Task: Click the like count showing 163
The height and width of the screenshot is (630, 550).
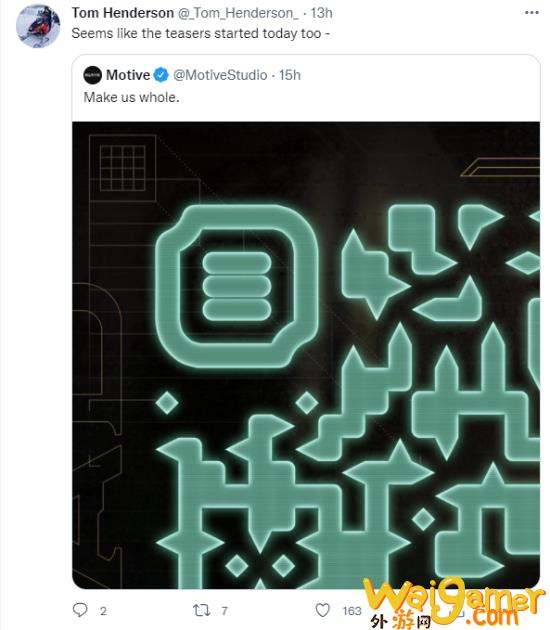Action: pyautogui.click(x=352, y=611)
